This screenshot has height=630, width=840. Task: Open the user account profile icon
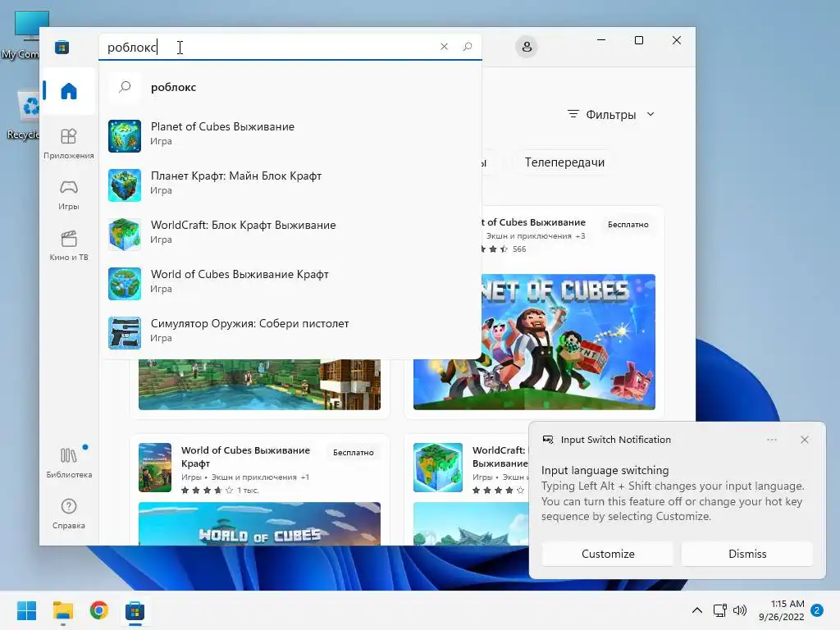point(527,47)
